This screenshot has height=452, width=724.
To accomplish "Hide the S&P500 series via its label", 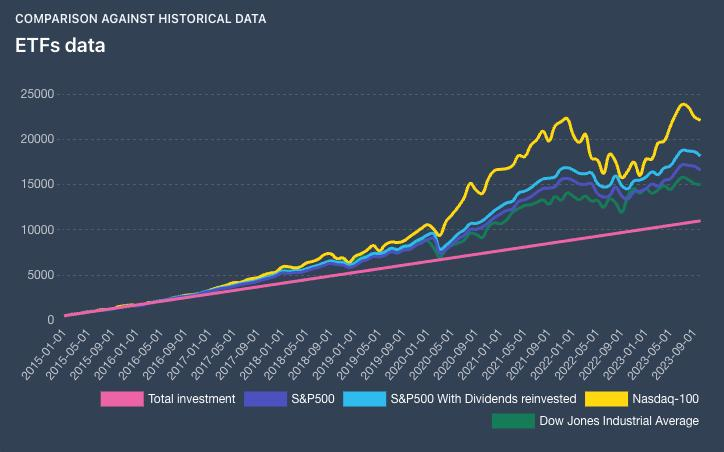I will tap(313, 399).
